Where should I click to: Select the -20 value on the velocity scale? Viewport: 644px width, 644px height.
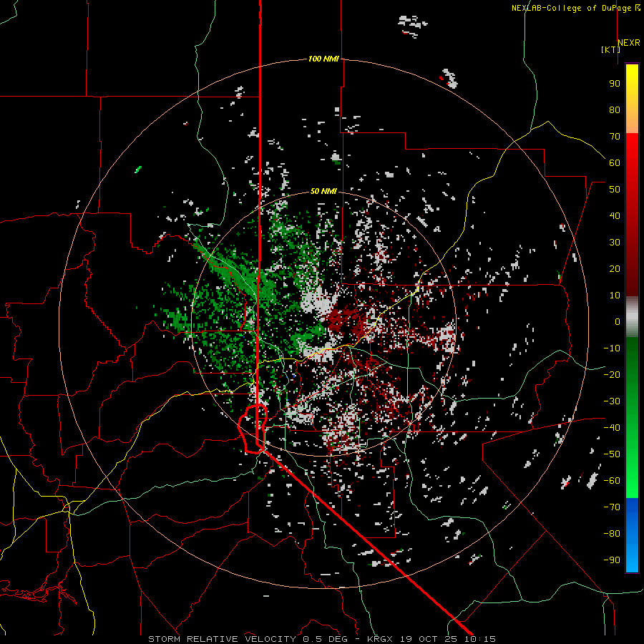[x=612, y=374]
